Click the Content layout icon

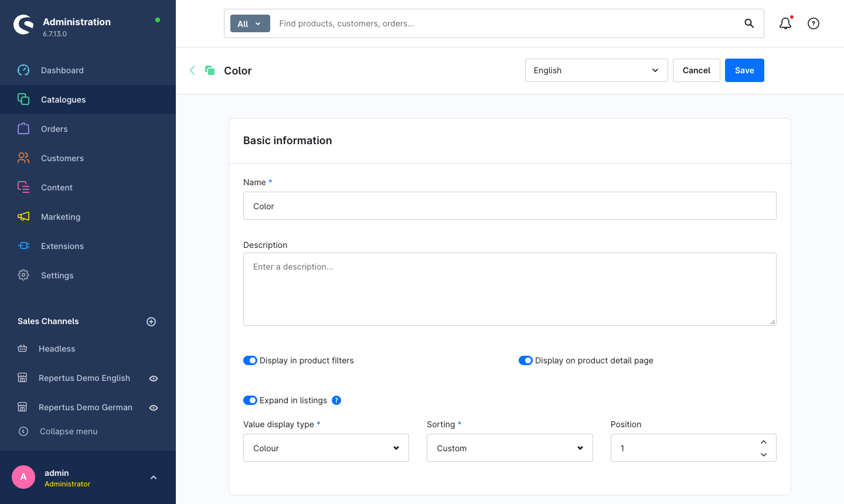pos(23,188)
